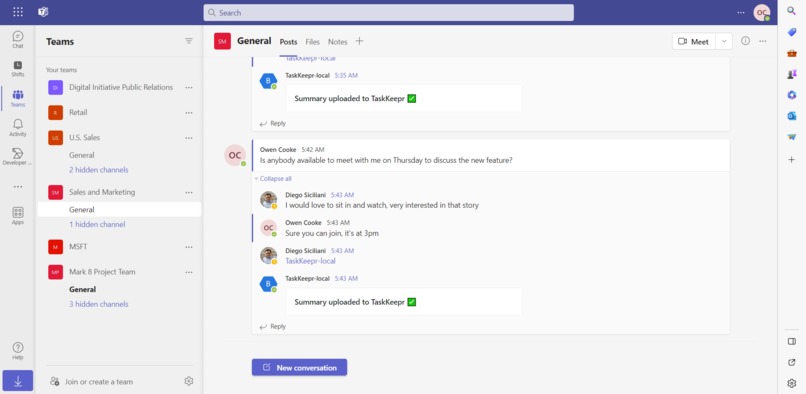Start a New conversation
Screen dimensions: 806x394
[x=299, y=367]
